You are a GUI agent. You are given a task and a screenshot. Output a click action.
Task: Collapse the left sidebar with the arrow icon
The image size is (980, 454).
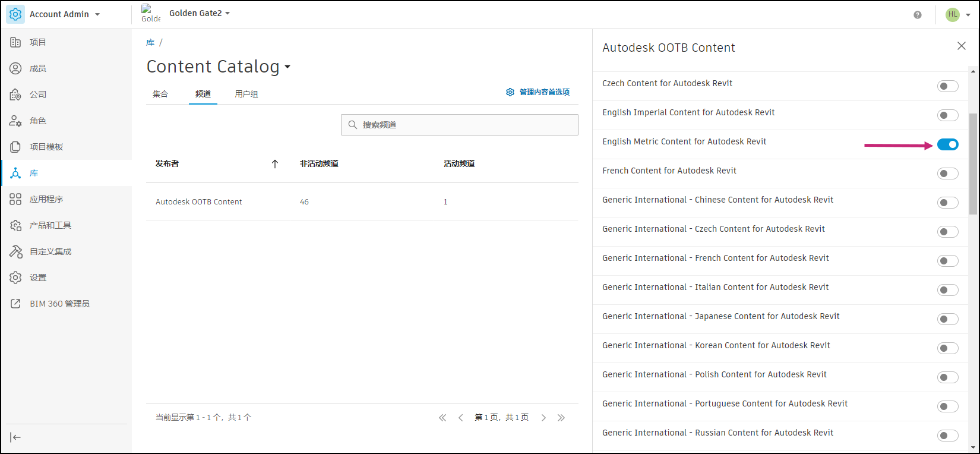point(15,437)
